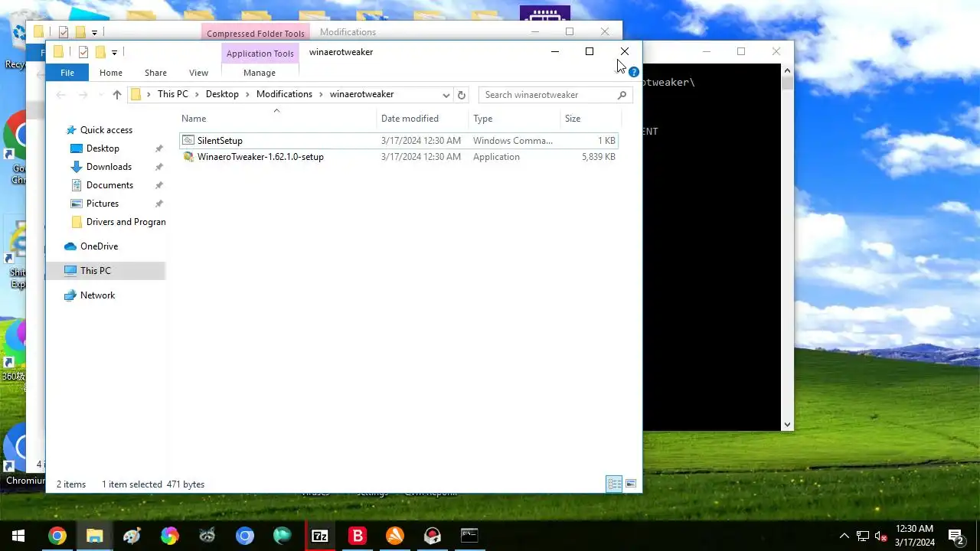Open the blue Chromium taskbar icon
Image resolution: width=980 pixels, height=551 pixels.
(x=244, y=536)
